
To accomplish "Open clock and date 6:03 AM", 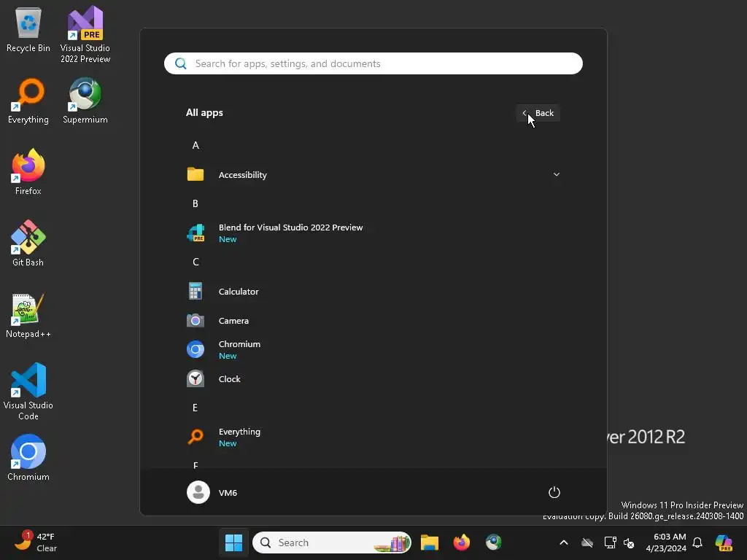I will point(666,542).
